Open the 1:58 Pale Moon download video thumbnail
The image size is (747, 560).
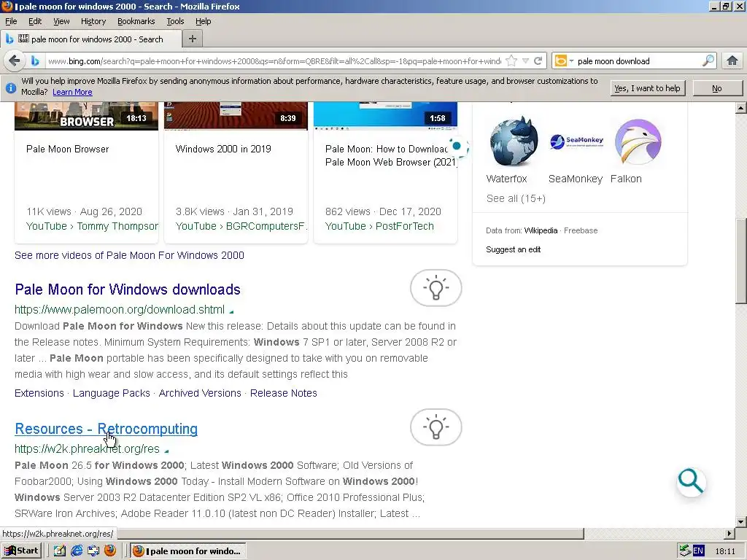pos(385,116)
